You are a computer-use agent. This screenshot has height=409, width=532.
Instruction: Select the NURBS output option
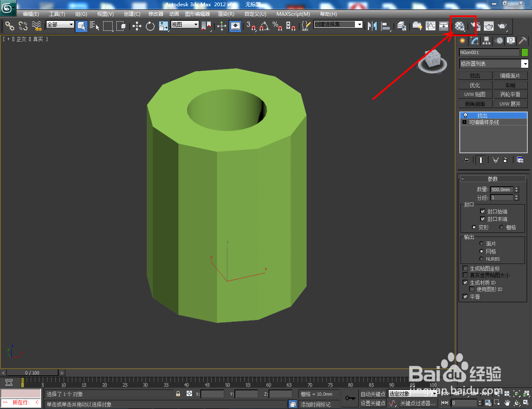[482, 259]
